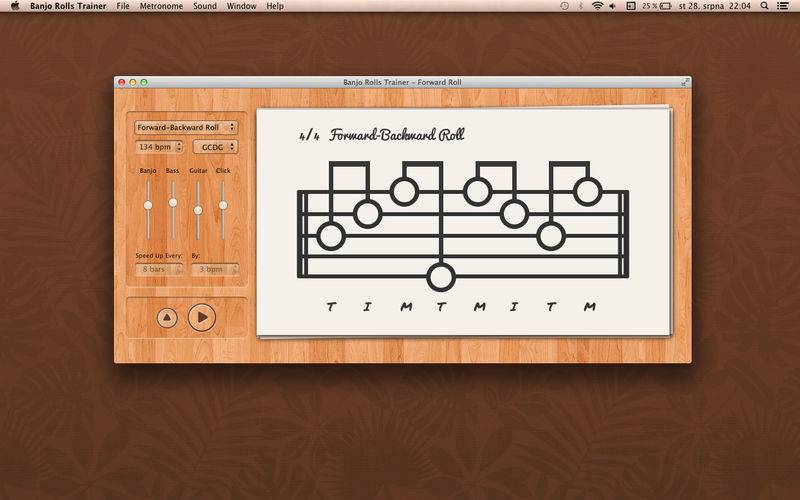This screenshot has height=500, width=800.
Task: Open the 134 bpm tempo dropdown
Action: pos(160,147)
